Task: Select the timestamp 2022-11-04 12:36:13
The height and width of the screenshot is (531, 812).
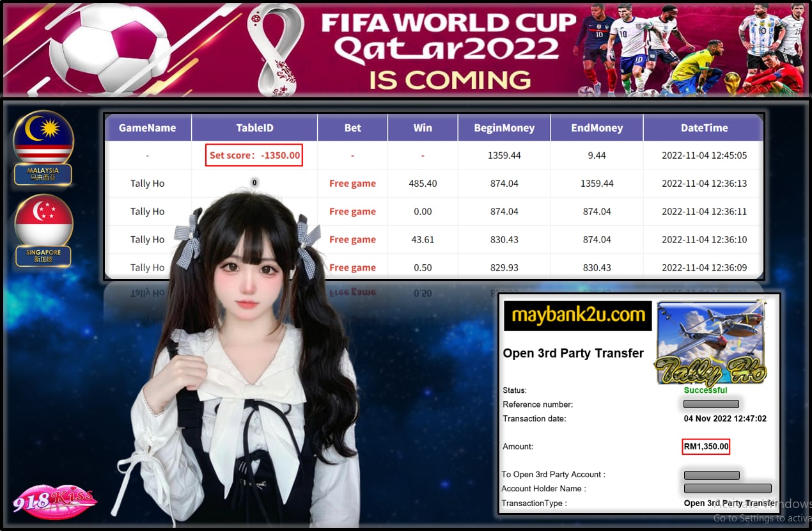Action: 704,184
